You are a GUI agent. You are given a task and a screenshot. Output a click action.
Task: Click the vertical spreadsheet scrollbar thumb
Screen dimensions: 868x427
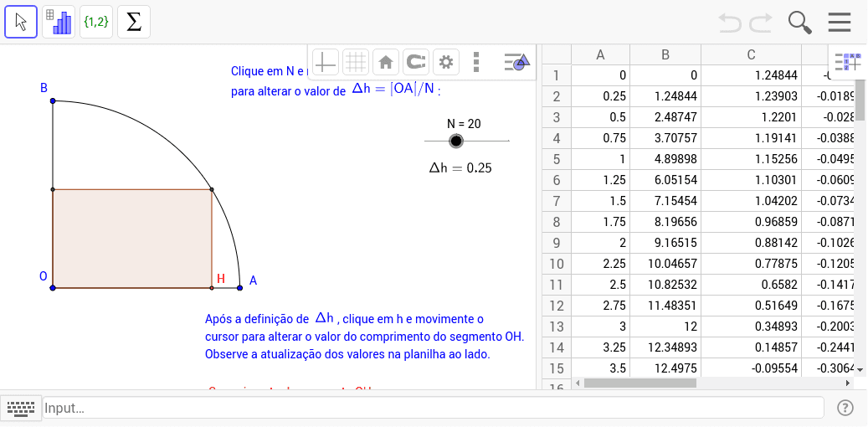(x=860, y=100)
